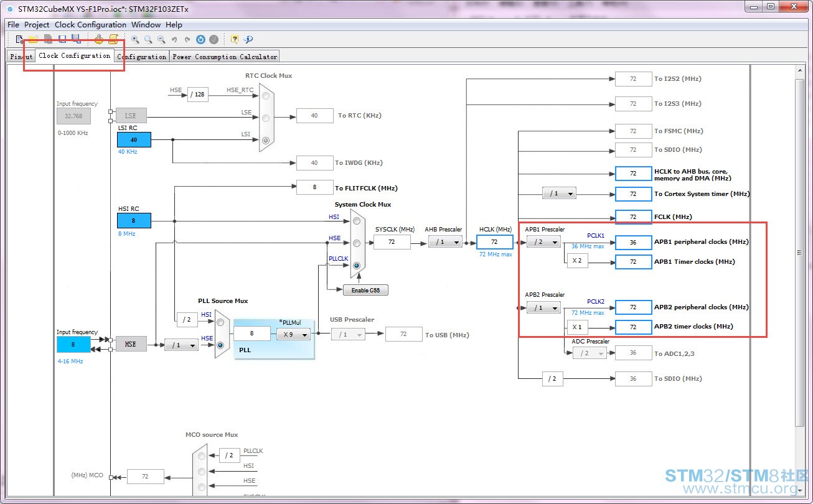Open the File menu
This screenshot has width=813, height=504.
(13, 25)
